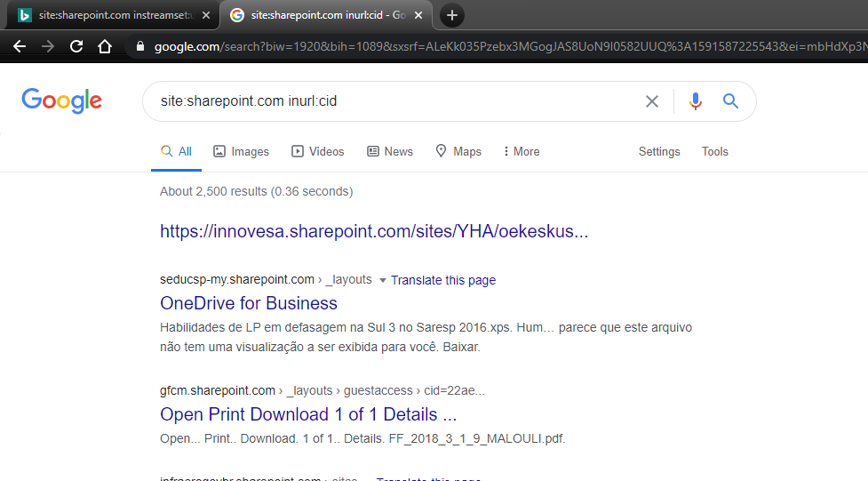Reload the current page
The width and height of the screenshot is (868, 481).
76,46
